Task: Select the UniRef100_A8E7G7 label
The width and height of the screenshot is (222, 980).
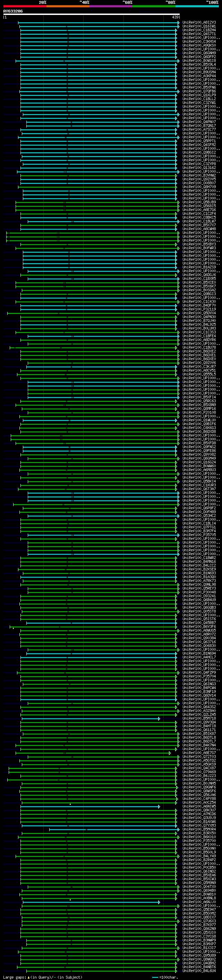Action: pos(199,753)
